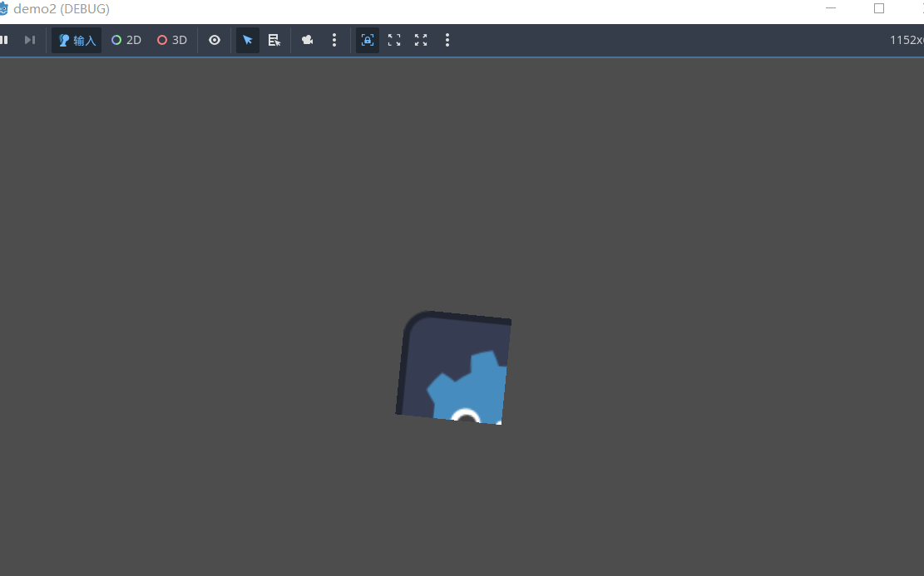Toggle the embedded game lock icon
Image resolution: width=924 pixels, height=576 pixels.
point(367,40)
